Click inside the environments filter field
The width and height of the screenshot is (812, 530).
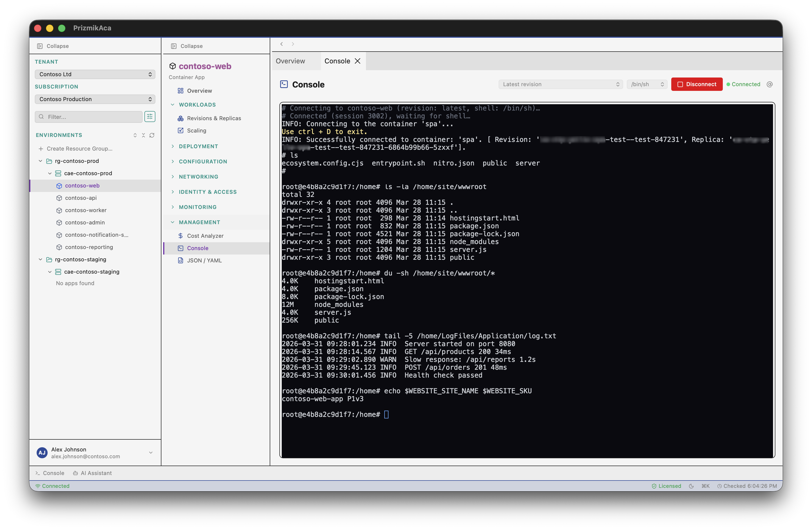[89, 117]
